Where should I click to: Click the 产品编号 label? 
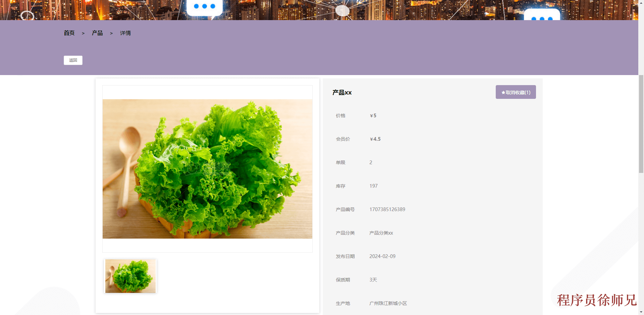pos(345,209)
